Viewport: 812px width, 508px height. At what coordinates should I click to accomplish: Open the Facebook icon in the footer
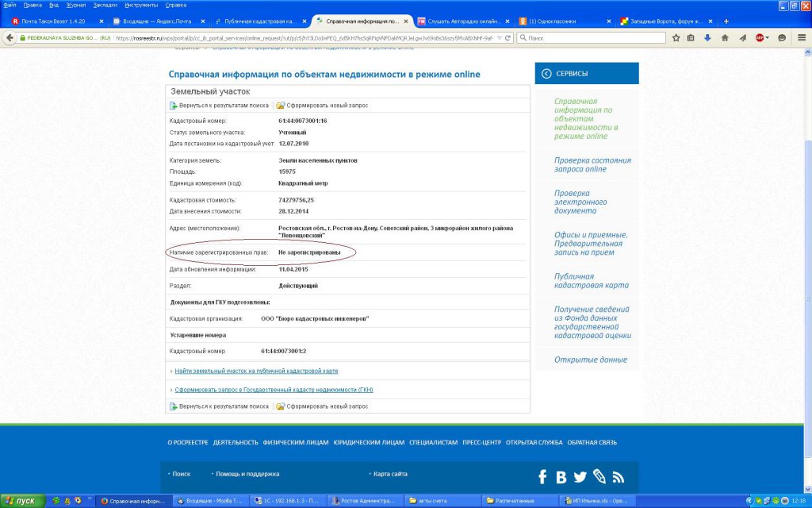(x=542, y=476)
